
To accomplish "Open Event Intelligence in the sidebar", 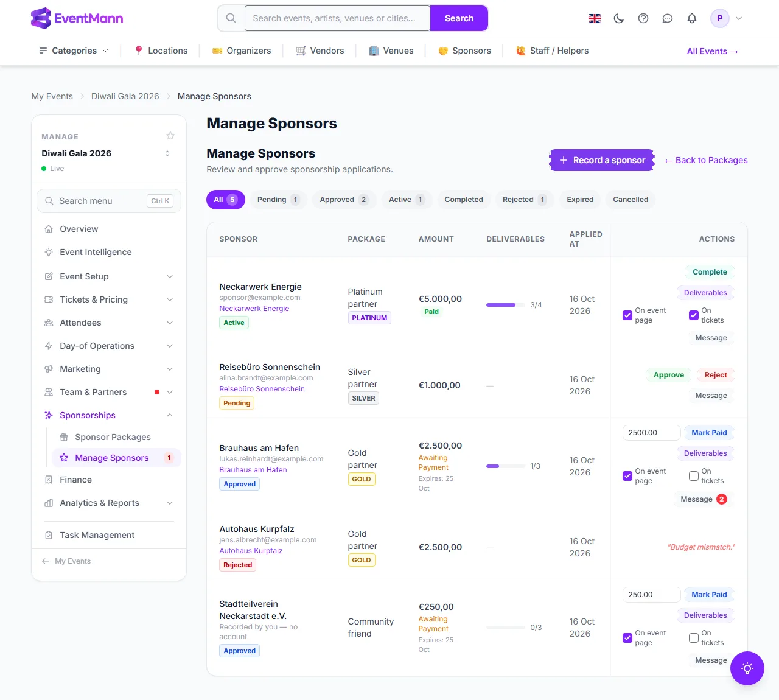I will click(x=109, y=252).
